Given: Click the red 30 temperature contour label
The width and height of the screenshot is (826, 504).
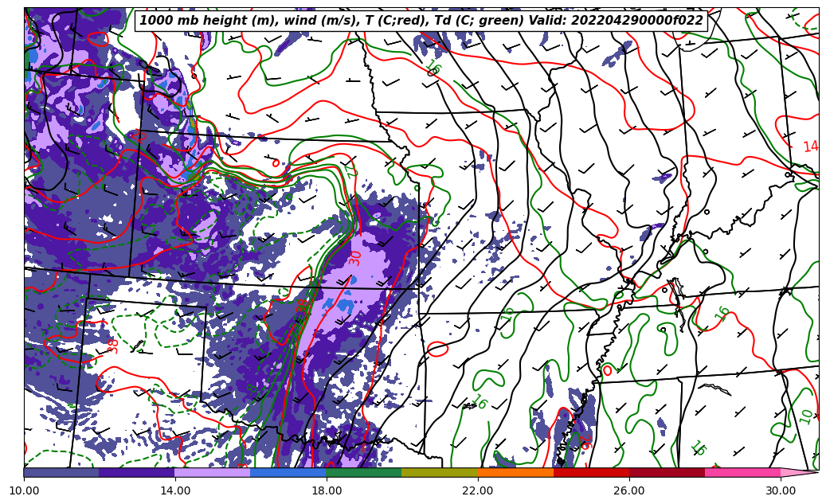Looking at the screenshot, I should pos(355,257).
